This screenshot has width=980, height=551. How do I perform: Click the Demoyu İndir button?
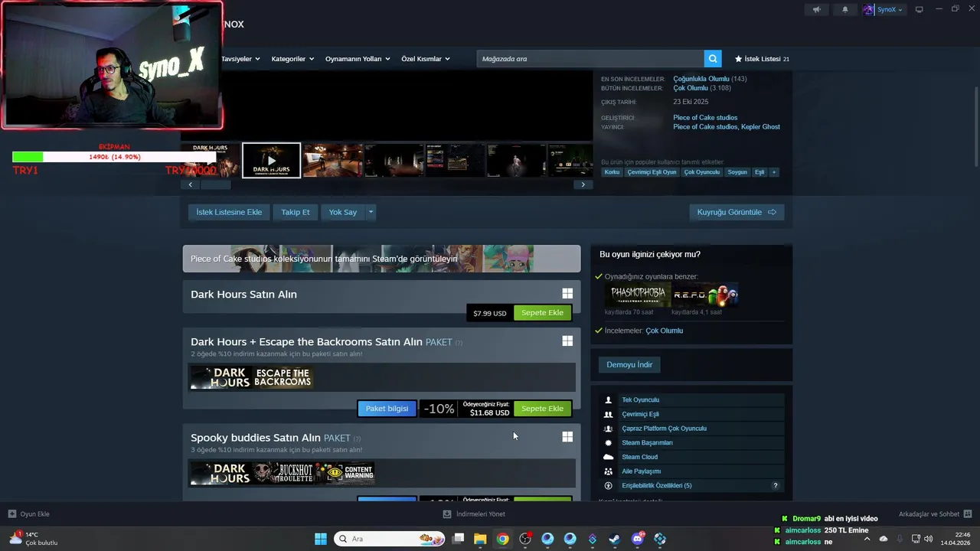pyautogui.click(x=629, y=365)
